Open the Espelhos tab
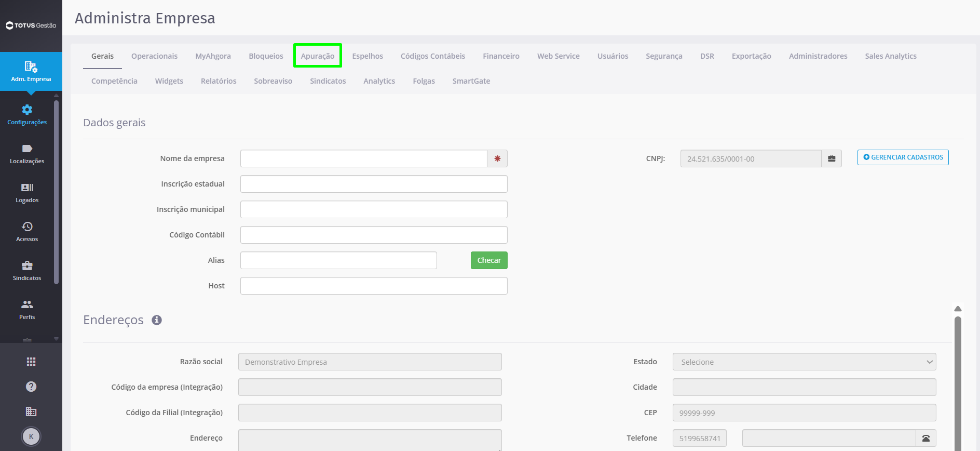980x451 pixels. [x=367, y=56]
